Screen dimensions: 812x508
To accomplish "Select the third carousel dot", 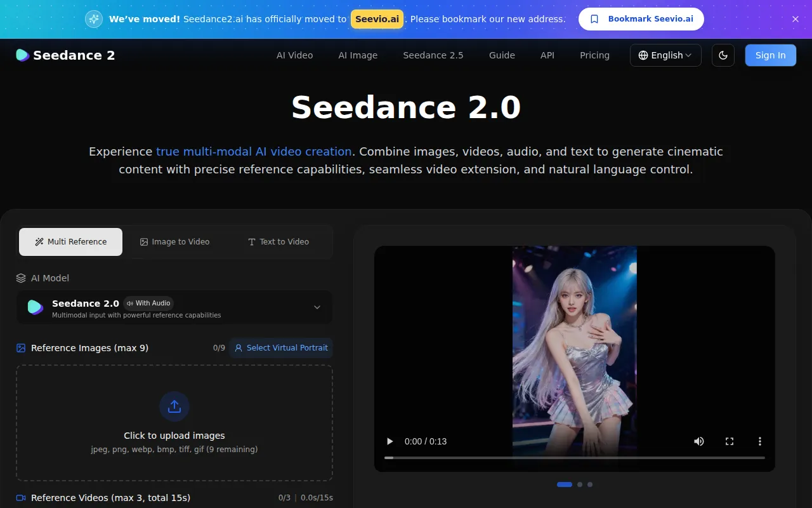I will click(x=590, y=485).
